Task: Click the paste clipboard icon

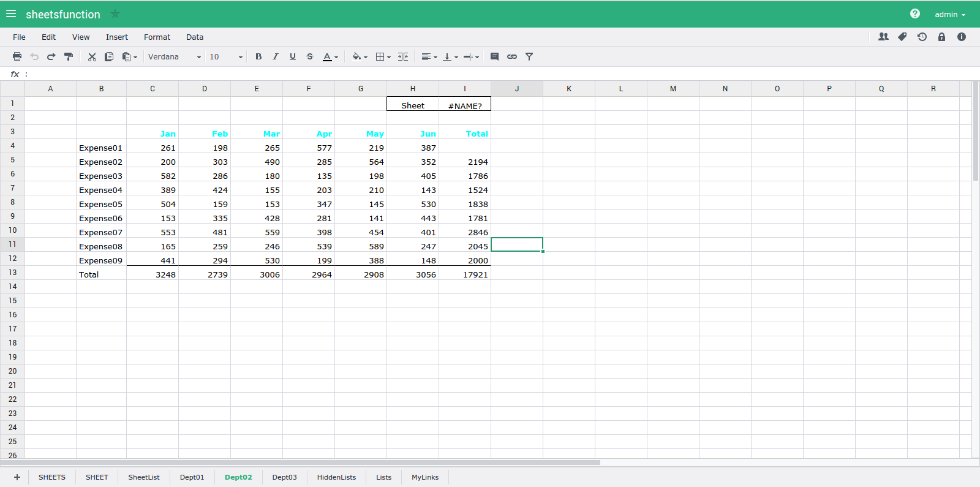Action: 126,56
